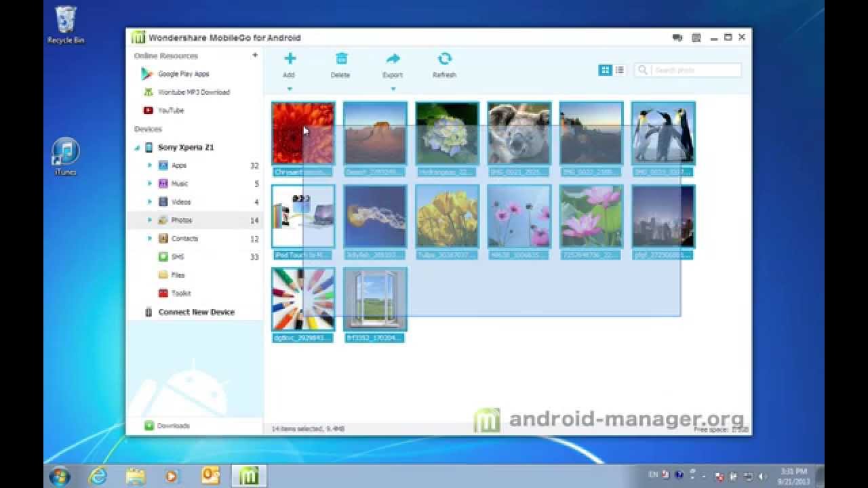This screenshot has width=868, height=488.
Task: Open the Music category label
Action: click(x=180, y=184)
